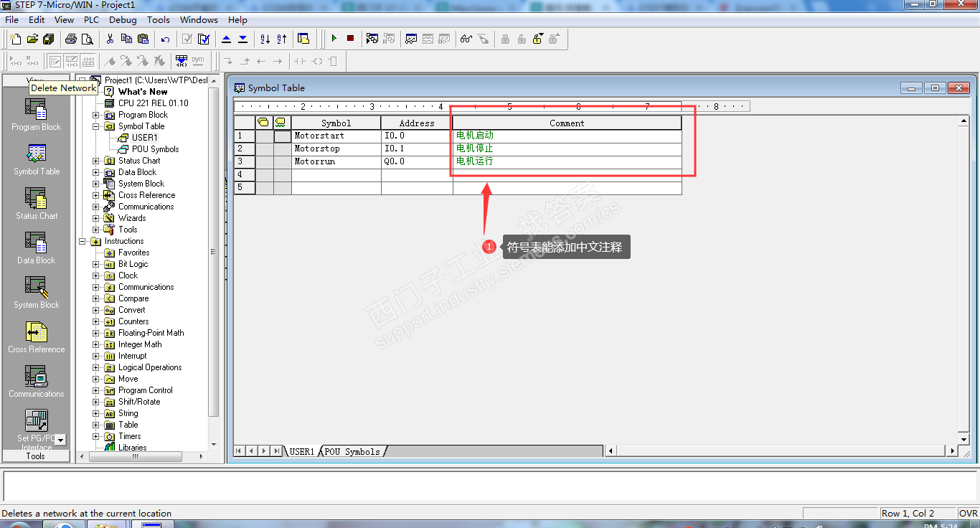Image resolution: width=980 pixels, height=528 pixels.
Task: Open the File menu
Action: 11,19
